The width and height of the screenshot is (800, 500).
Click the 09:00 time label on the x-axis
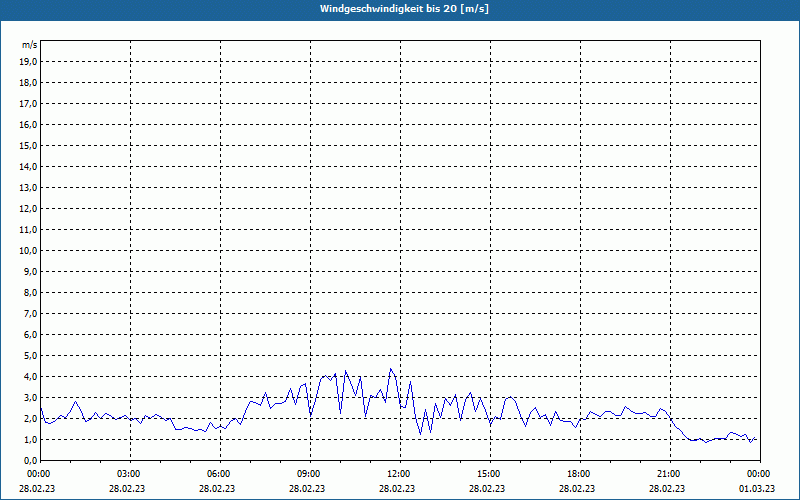310,474
